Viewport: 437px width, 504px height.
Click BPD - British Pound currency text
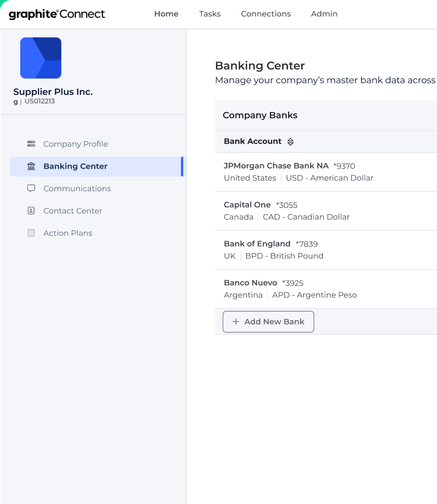[x=284, y=256]
